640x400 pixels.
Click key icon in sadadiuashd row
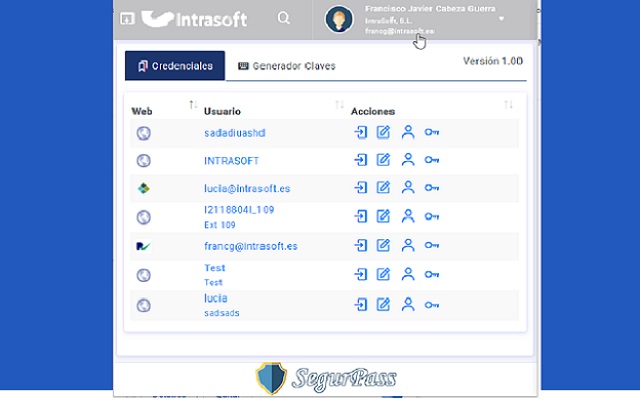(432, 132)
